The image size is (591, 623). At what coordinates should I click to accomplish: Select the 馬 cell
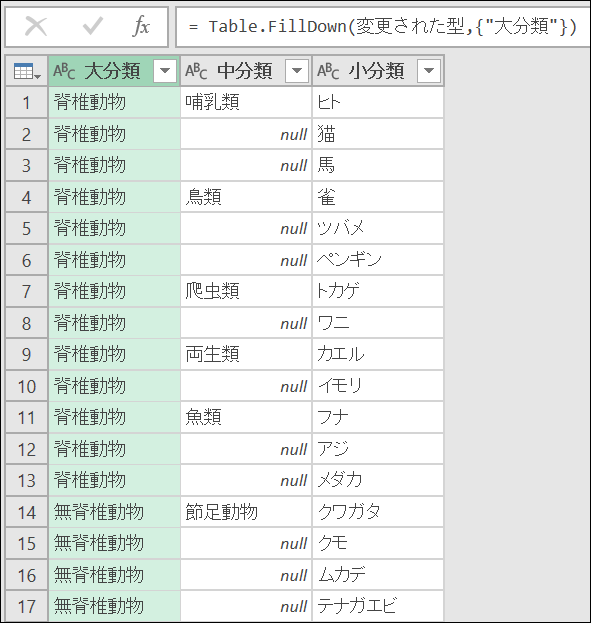coord(378,166)
